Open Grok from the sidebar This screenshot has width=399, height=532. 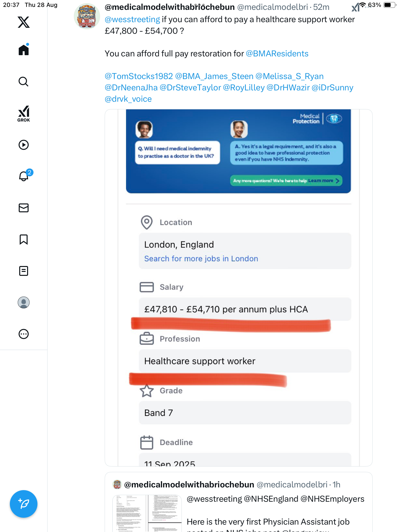click(x=24, y=114)
